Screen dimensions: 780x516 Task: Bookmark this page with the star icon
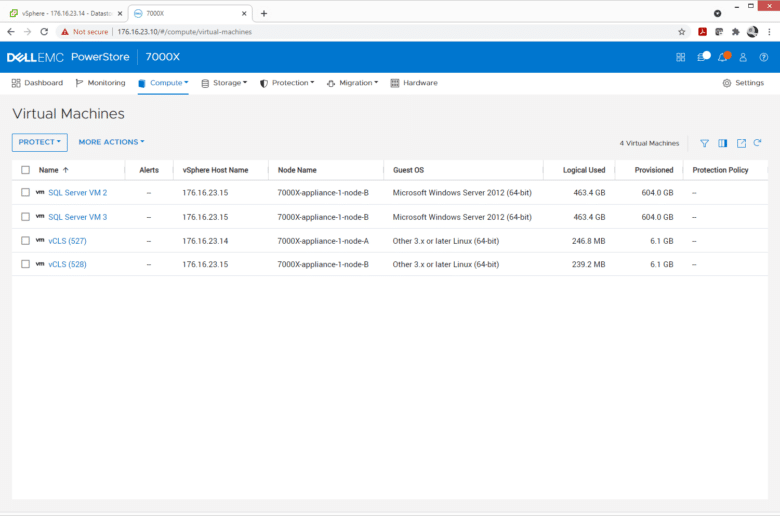682,32
